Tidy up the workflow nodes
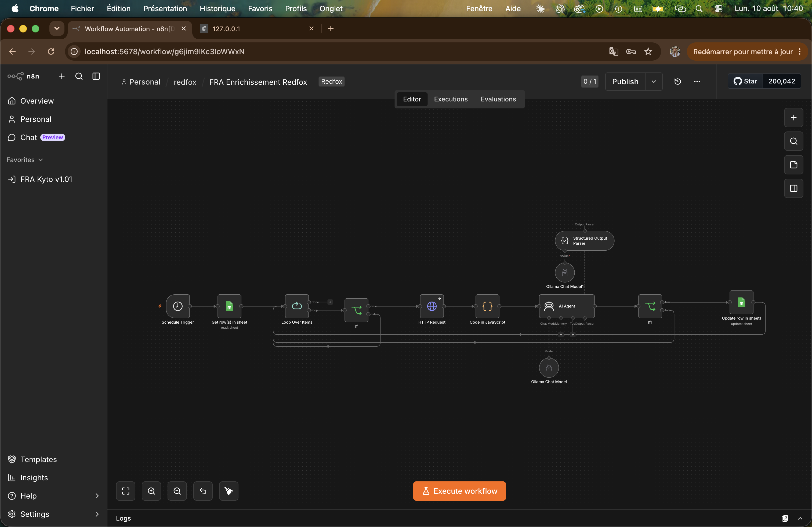Viewport: 812px width, 527px height. [x=229, y=491]
